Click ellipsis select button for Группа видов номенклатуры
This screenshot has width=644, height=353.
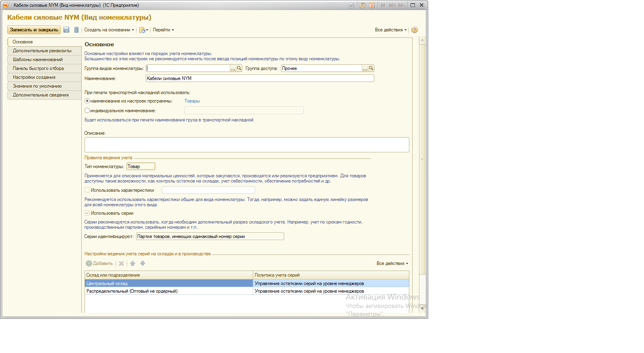pos(233,69)
